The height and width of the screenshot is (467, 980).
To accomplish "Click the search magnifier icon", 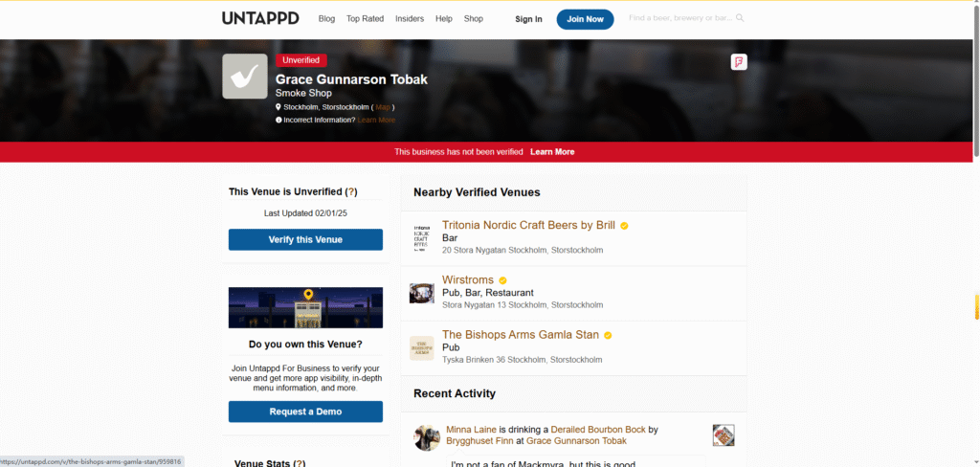I will coord(740,18).
